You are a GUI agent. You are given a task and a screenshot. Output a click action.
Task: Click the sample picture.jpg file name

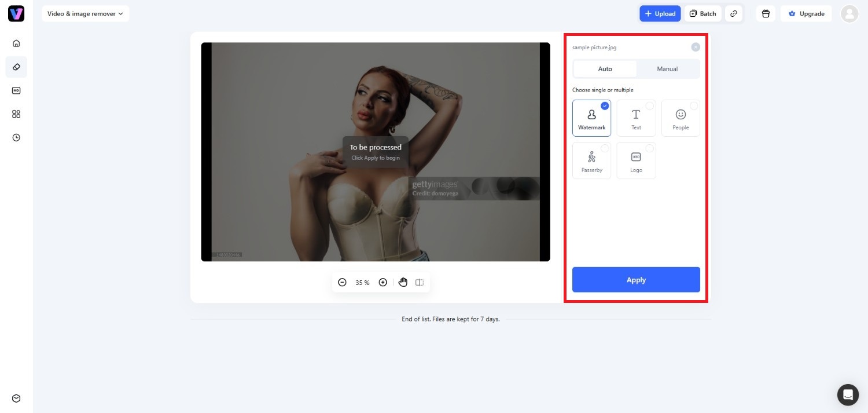(x=594, y=47)
